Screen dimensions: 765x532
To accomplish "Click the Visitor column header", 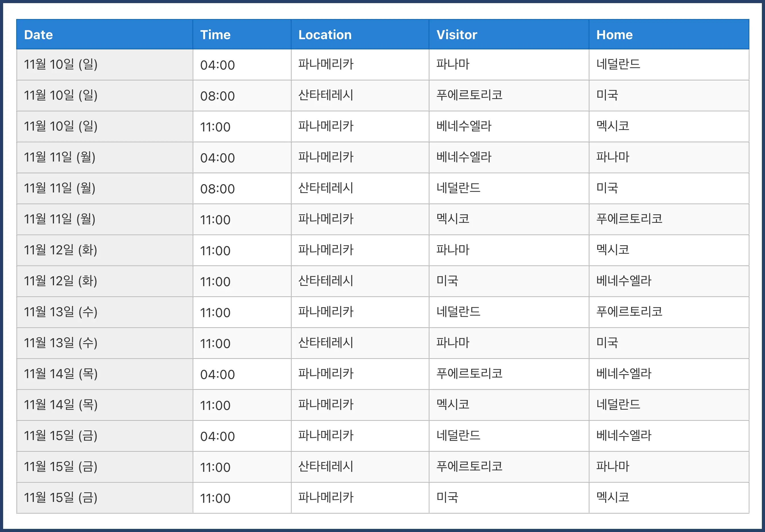I will click(x=457, y=35).
